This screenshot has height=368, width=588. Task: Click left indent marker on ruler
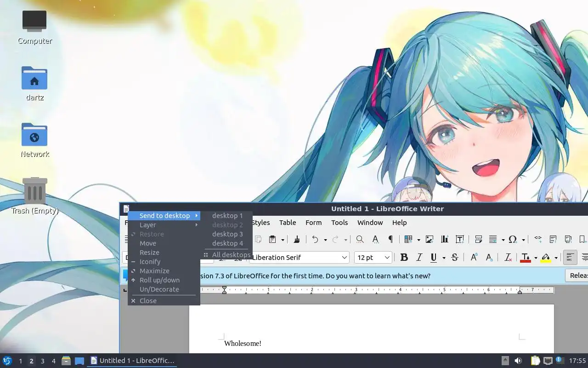click(224, 290)
